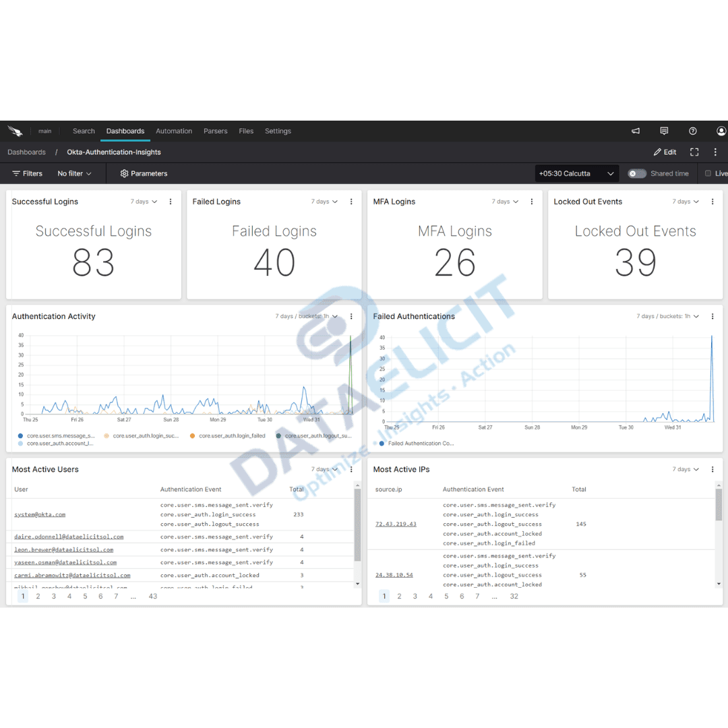Open the announcements megaphone icon

click(635, 131)
